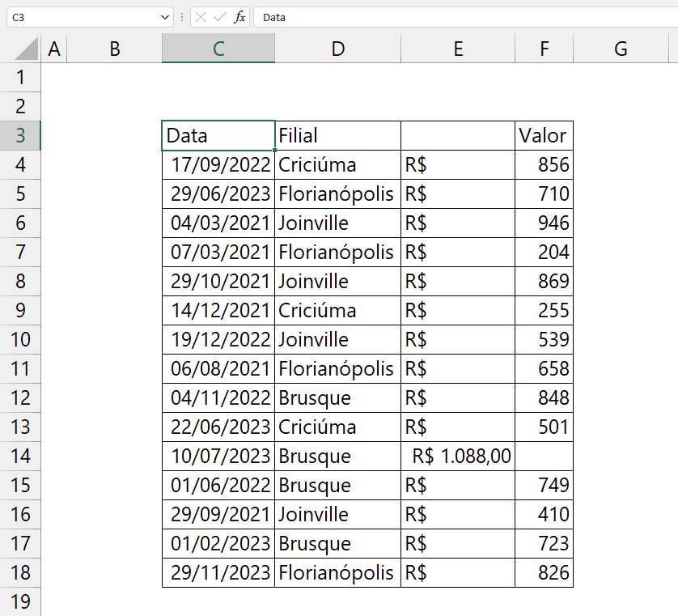
Task: Select column E header
Action: [x=458, y=49]
